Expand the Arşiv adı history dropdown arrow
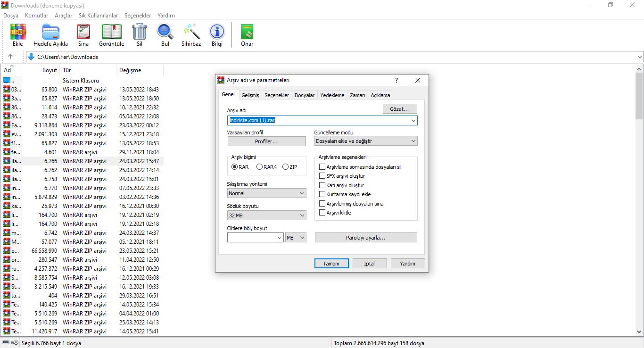The width and height of the screenshot is (644, 348). pos(413,121)
